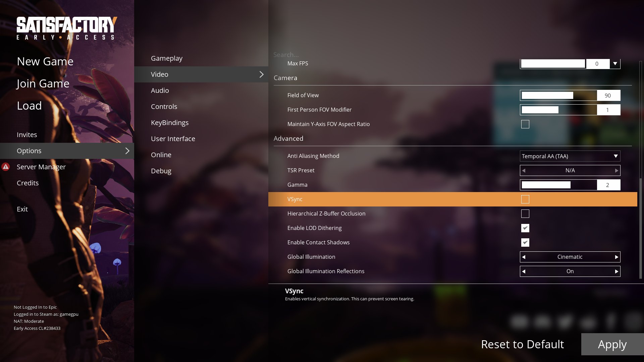The image size is (644, 362).
Task: Click Reset to Default
Action: coord(522,344)
